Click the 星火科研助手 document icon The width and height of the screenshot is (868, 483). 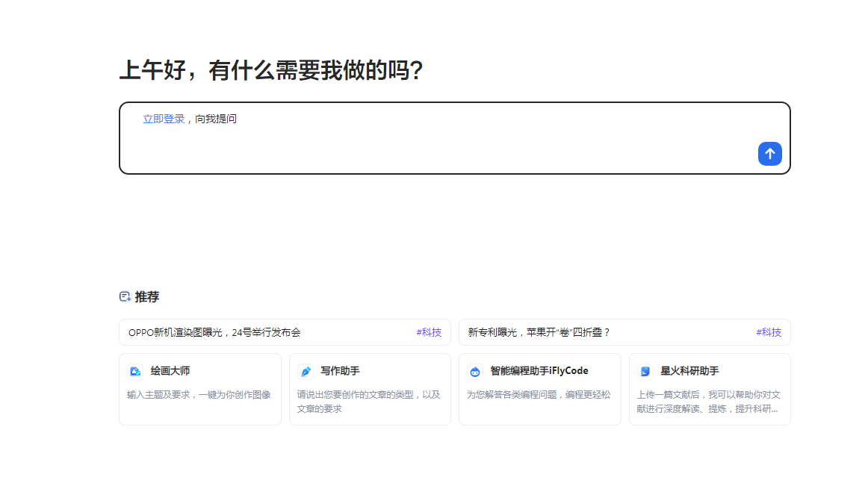pyautogui.click(x=645, y=370)
